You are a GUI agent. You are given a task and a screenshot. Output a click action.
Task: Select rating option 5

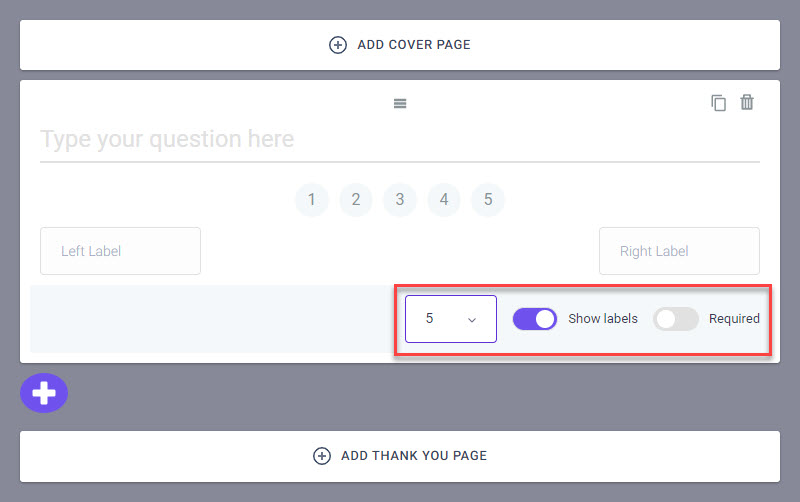(488, 199)
